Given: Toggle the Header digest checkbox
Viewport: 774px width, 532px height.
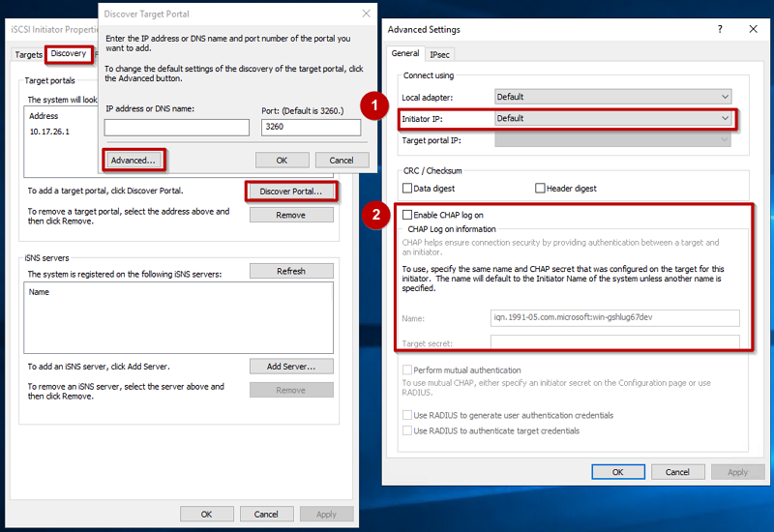Looking at the screenshot, I should point(540,189).
